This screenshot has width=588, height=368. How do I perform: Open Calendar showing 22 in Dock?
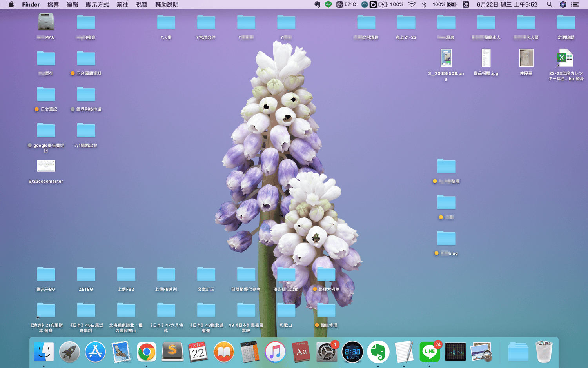(x=198, y=352)
